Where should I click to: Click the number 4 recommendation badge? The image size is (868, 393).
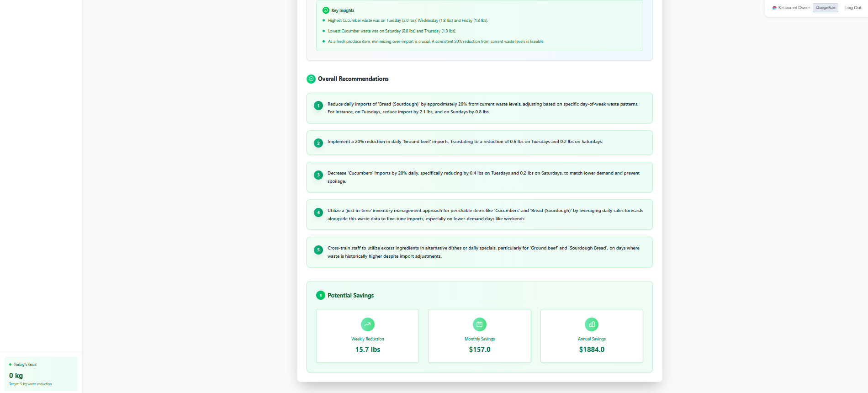[x=318, y=212]
